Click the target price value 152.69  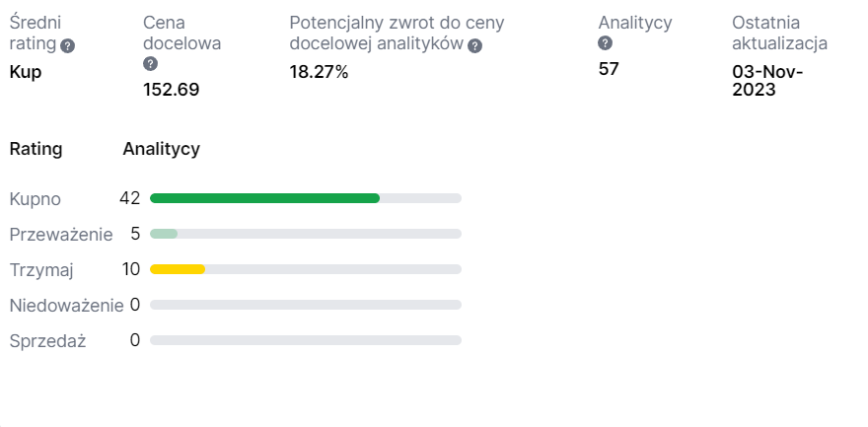coord(172,90)
